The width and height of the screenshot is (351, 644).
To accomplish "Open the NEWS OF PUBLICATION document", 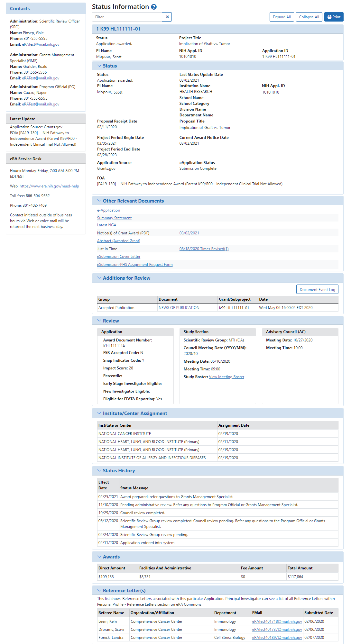I will [179, 308].
